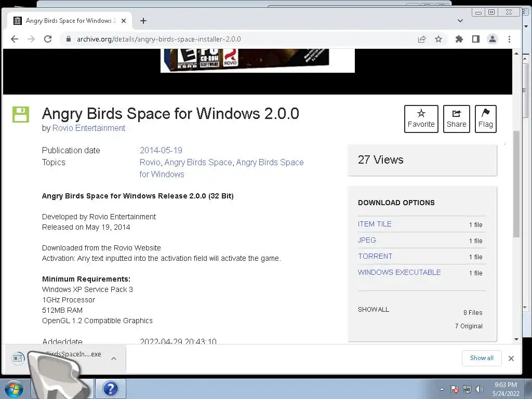Close the Angry Birds Space tab
Viewport: 532px width, 399px height.
tap(124, 21)
